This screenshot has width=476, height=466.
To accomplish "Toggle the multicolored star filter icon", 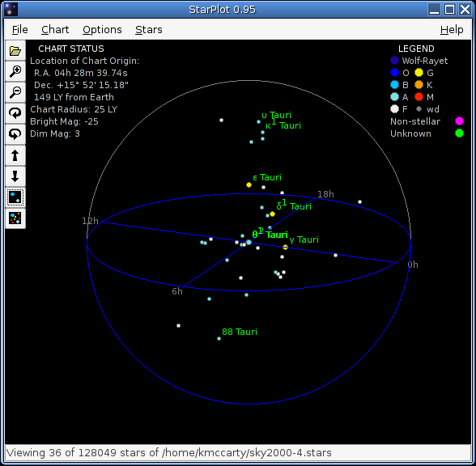I will point(15,218).
